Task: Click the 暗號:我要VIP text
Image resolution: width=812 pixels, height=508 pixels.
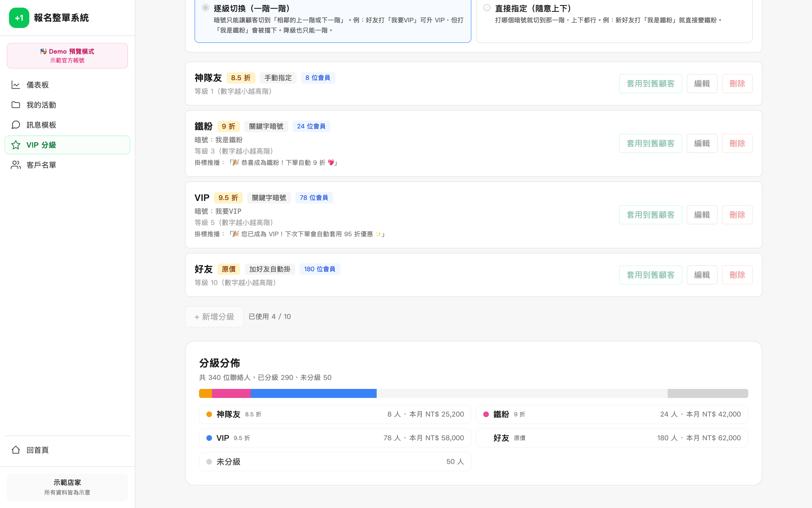Action: [x=218, y=211]
